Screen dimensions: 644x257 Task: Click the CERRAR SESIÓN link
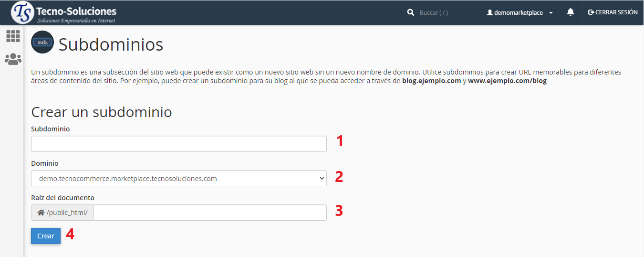pyautogui.click(x=616, y=12)
